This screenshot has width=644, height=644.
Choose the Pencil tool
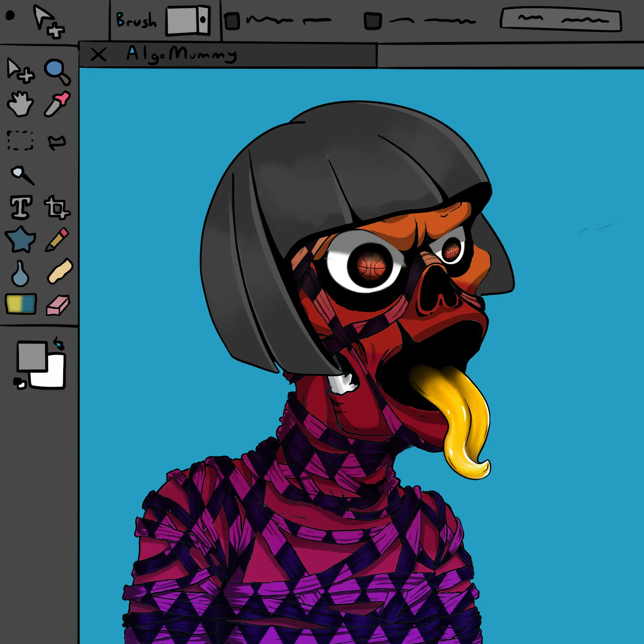point(57,239)
